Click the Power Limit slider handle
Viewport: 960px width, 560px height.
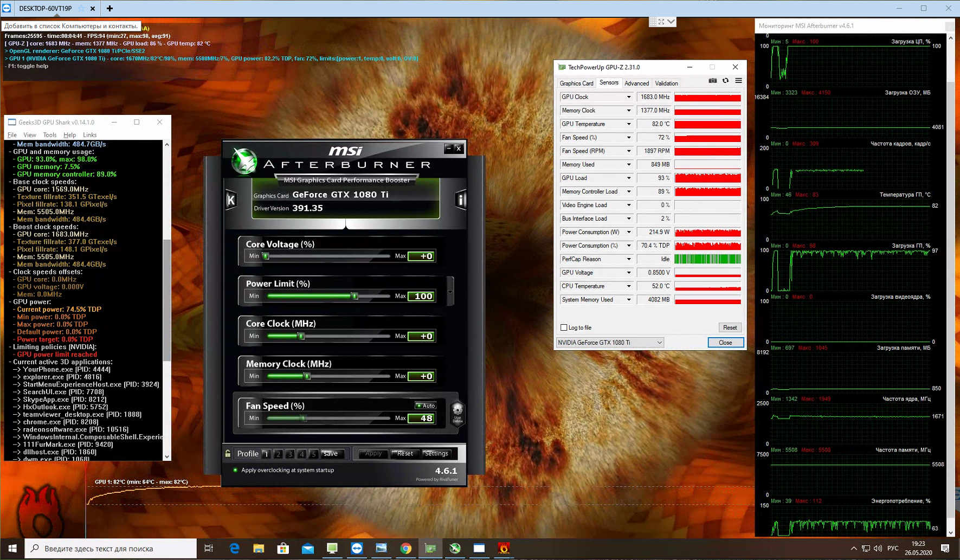point(355,296)
